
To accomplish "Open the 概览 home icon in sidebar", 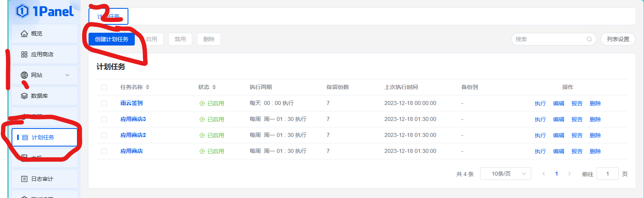I will coord(24,34).
